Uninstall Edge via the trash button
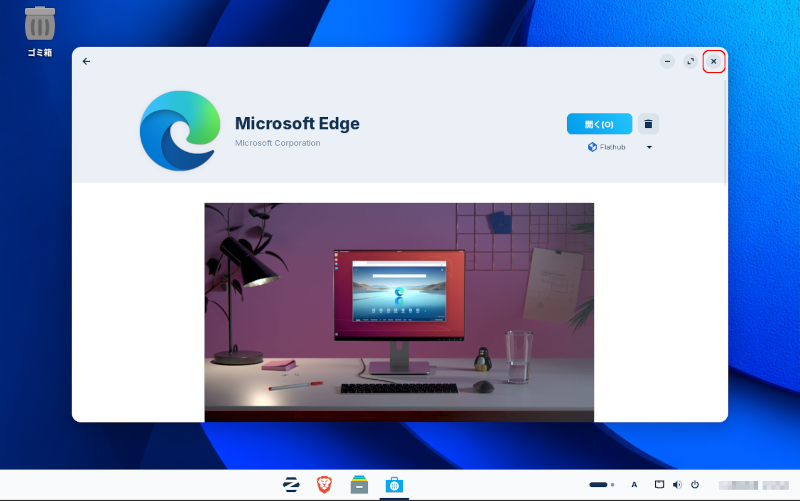Screen dimensions: 800x501 [648, 124]
